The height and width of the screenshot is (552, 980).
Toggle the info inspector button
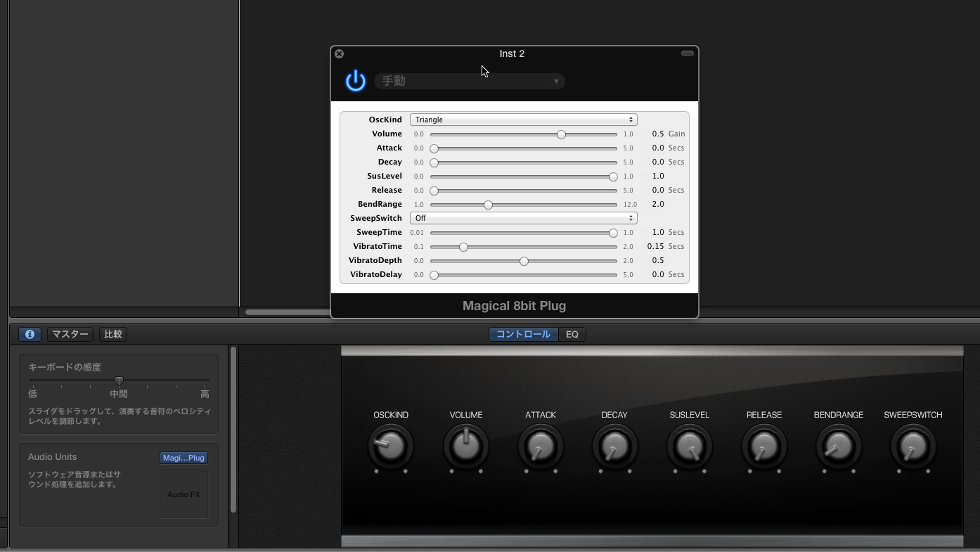point(30,335)
